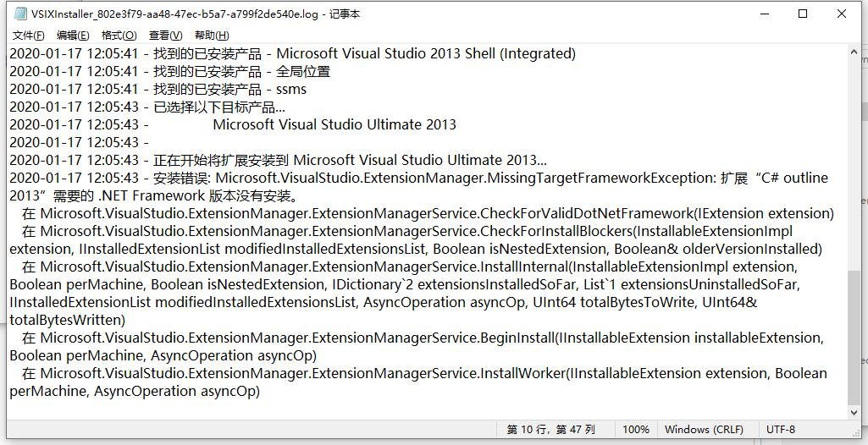This screenshot has width=868, height=445.
Task: Click the Windows (CRLF) status field
Action: (704, 430)
